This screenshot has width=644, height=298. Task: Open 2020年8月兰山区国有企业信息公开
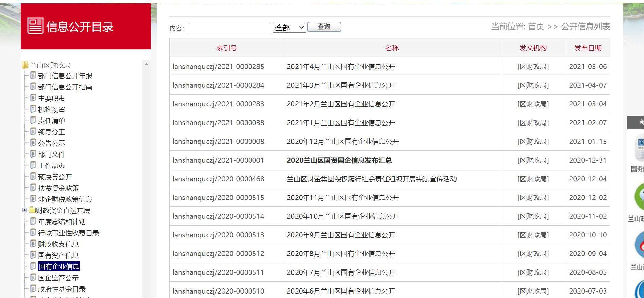[x=341, y=254]
